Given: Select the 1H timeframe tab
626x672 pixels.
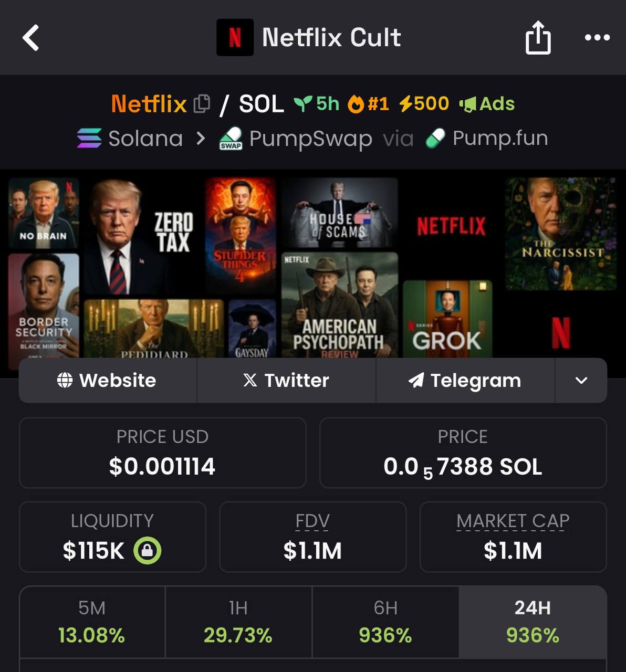Looking at the screenshot, I should [x=238, y=622].
